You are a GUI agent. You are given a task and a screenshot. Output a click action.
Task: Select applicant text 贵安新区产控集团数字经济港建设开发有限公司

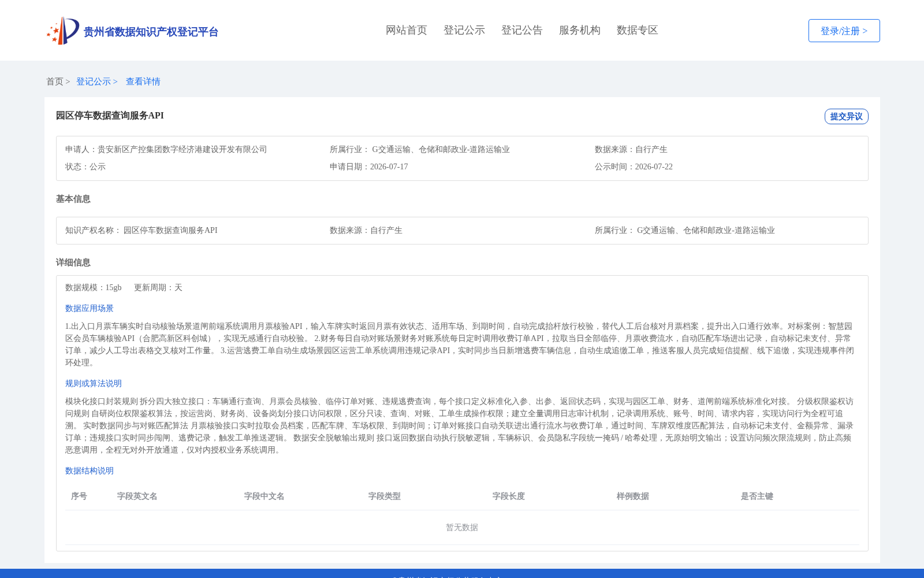click(182, 149)
